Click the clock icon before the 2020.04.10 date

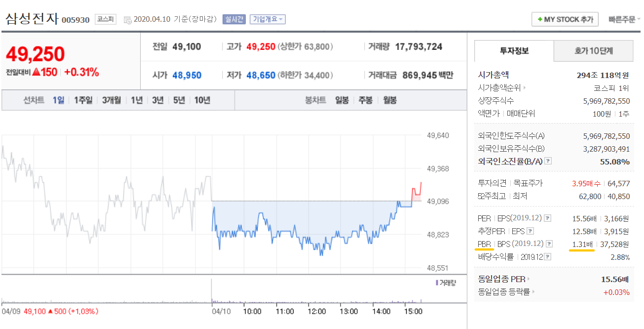[x=128, y=20]
